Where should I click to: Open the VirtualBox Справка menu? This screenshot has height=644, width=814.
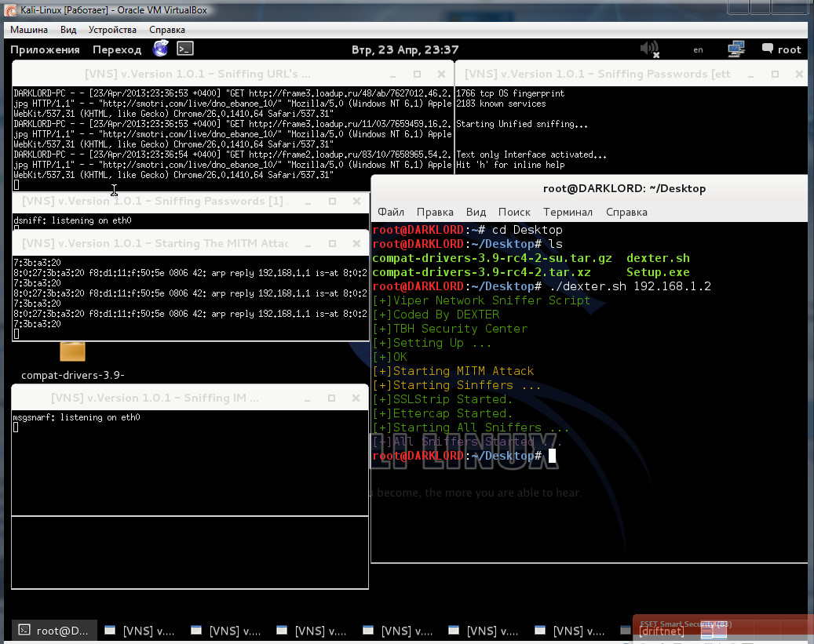[x=166, y=30]
